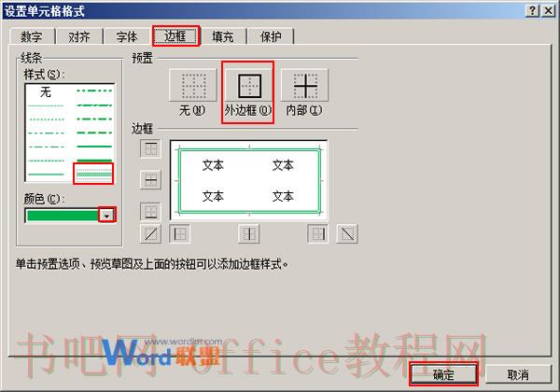560x392 pixels.
Task: Toggle the diagonal down border button
Action: 347,234
